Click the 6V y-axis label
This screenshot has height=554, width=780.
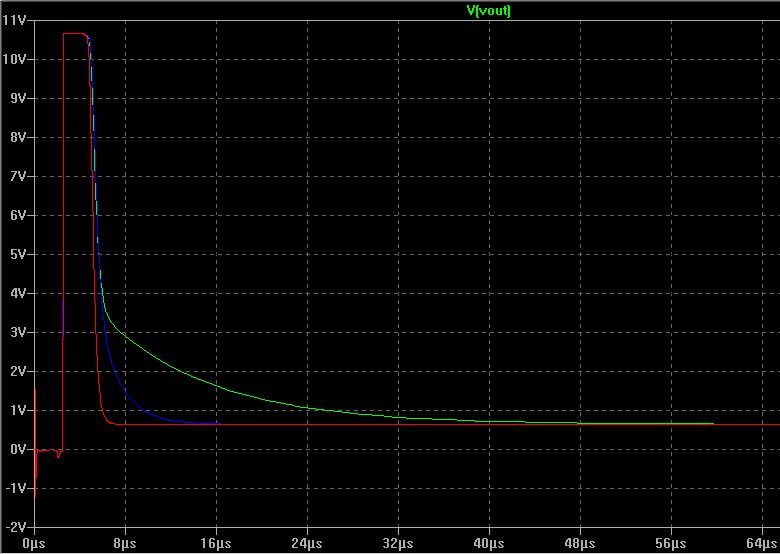click(x=17, y=215)
